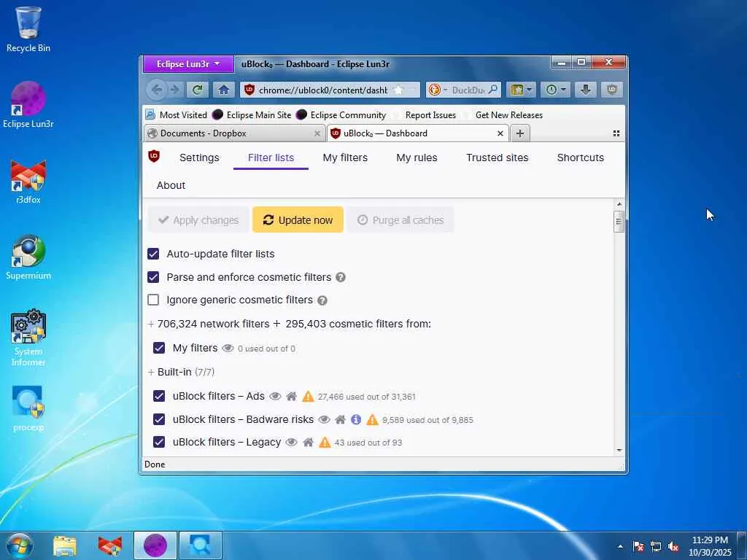Click the warning triangle for Badware risks

click(373, 419)
